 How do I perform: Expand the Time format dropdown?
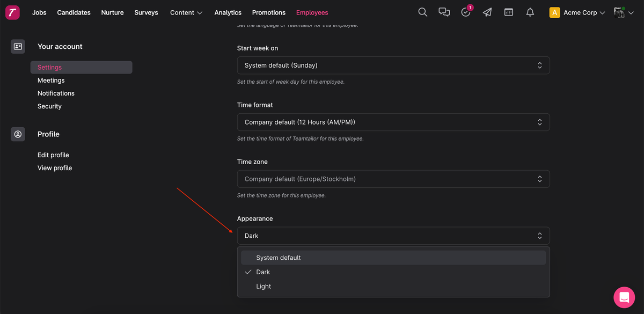393,122
